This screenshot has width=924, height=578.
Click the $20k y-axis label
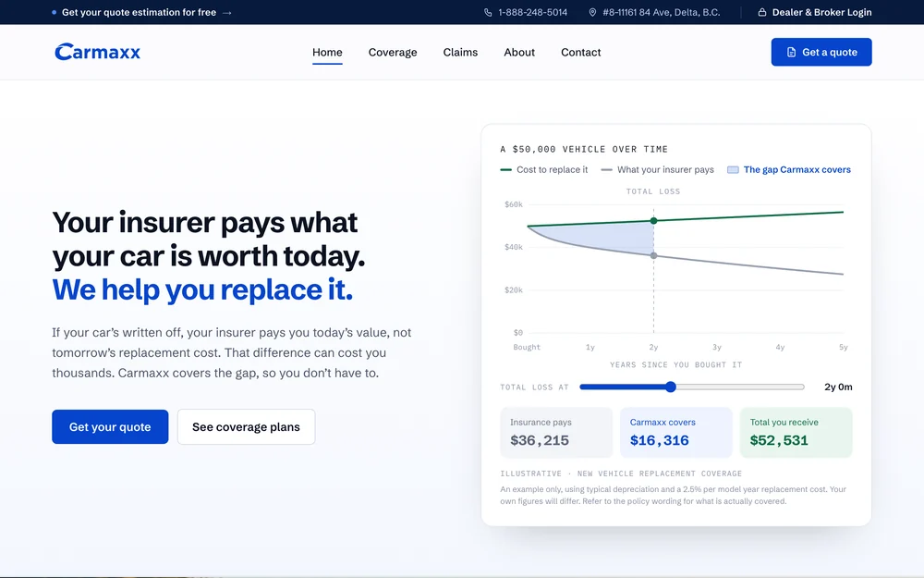pos(513,290)
